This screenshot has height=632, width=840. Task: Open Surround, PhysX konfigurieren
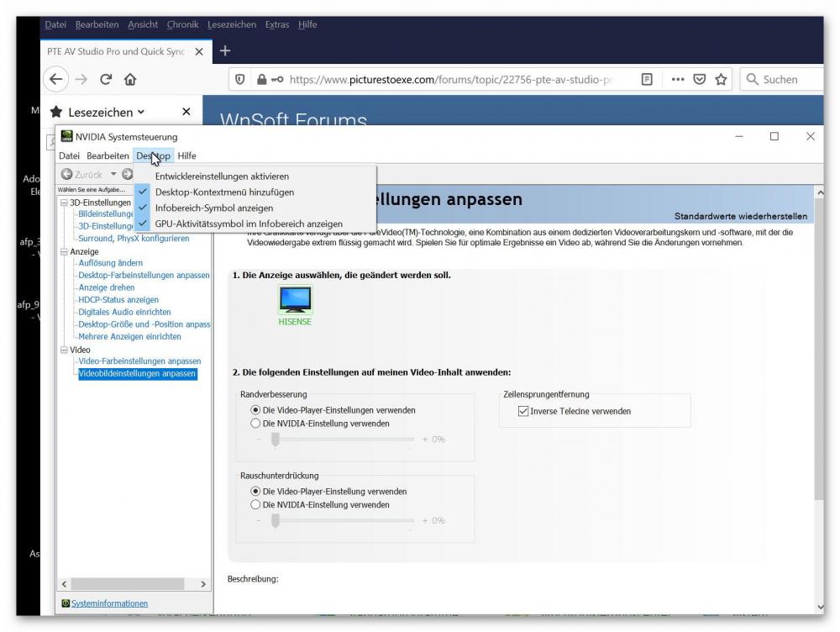click(134, 238)
